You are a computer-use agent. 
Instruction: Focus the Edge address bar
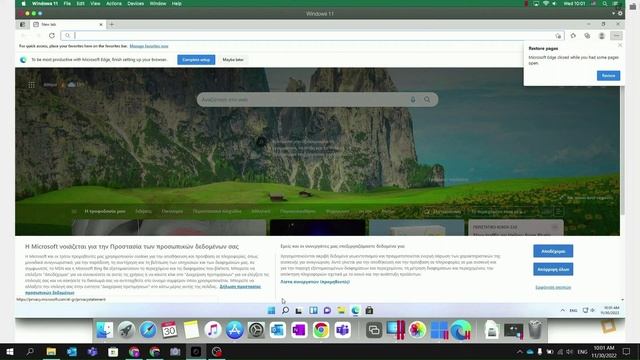[312, 36]
